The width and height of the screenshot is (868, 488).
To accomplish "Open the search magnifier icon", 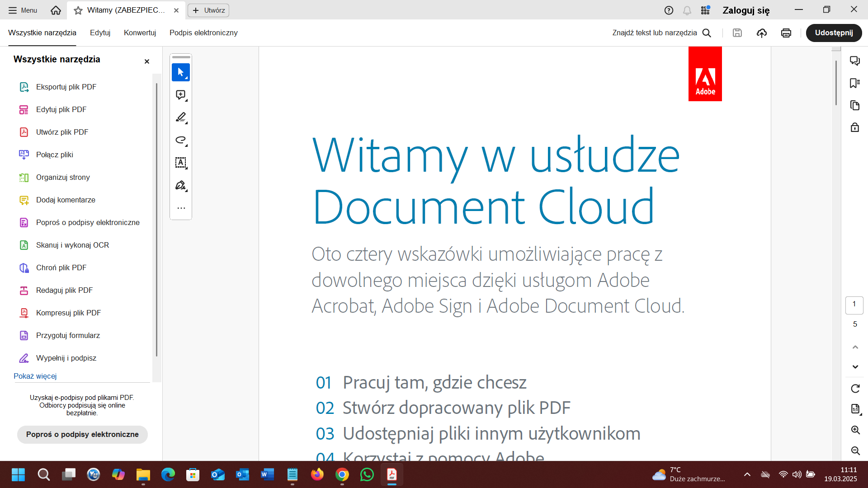I will [x=707, y=33].
